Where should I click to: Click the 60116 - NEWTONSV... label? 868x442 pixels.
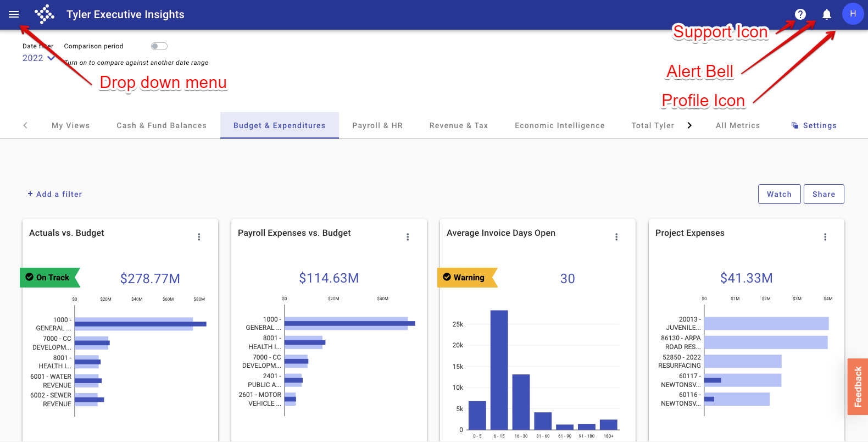[x=681, y=399]
